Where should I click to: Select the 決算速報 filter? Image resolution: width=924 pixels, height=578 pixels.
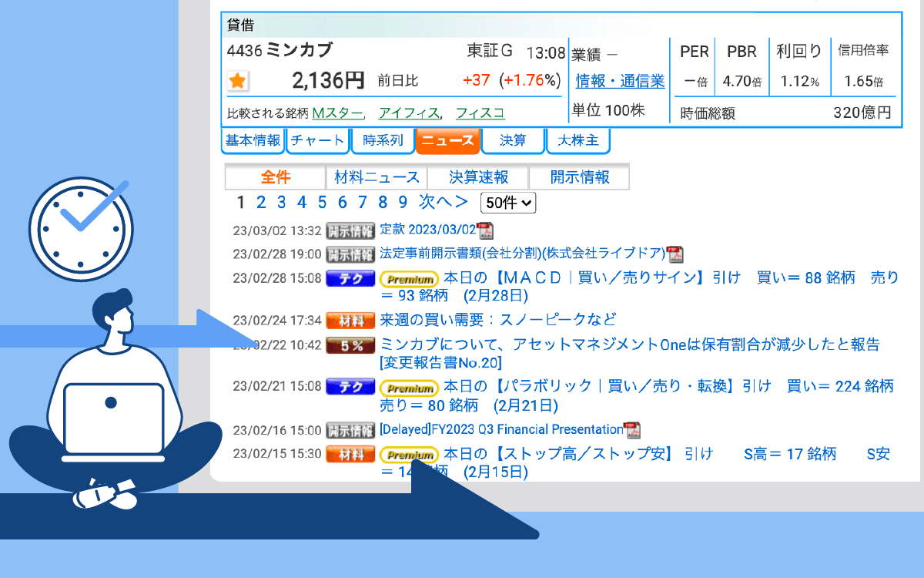(479, 177)
